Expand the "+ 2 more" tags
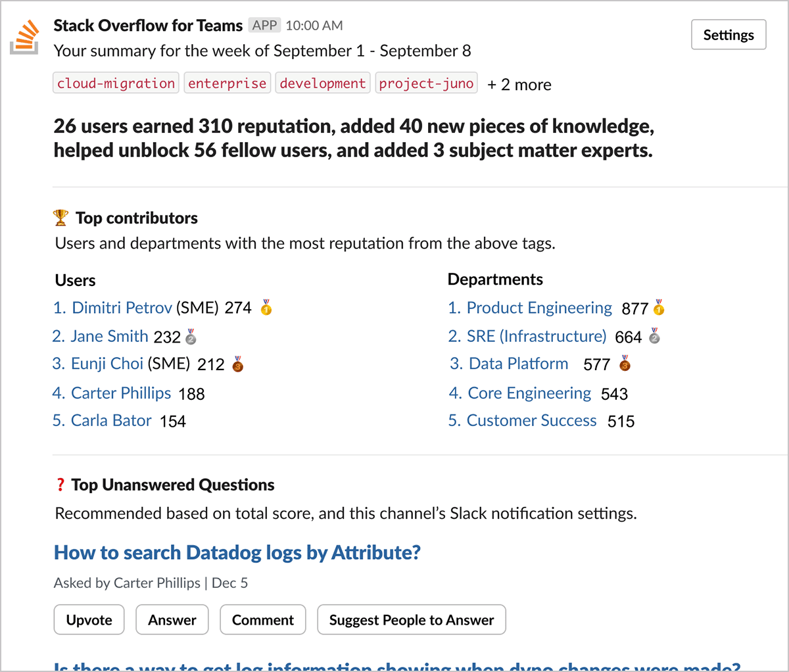This screenshot has height=672, width=789. 519,85
